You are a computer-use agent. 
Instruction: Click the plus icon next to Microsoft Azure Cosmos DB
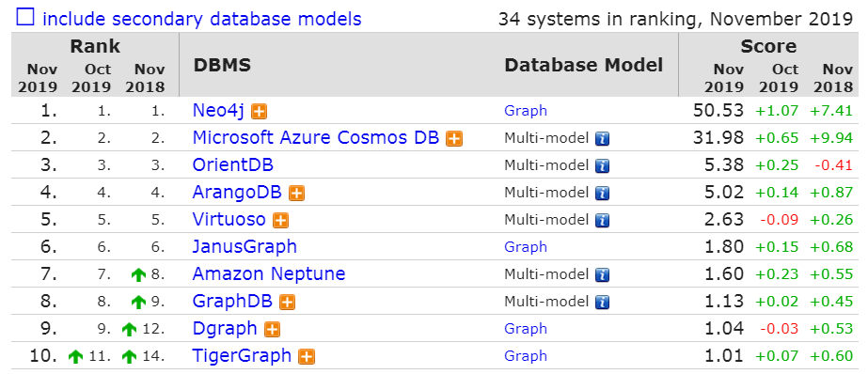pos(454,139)
